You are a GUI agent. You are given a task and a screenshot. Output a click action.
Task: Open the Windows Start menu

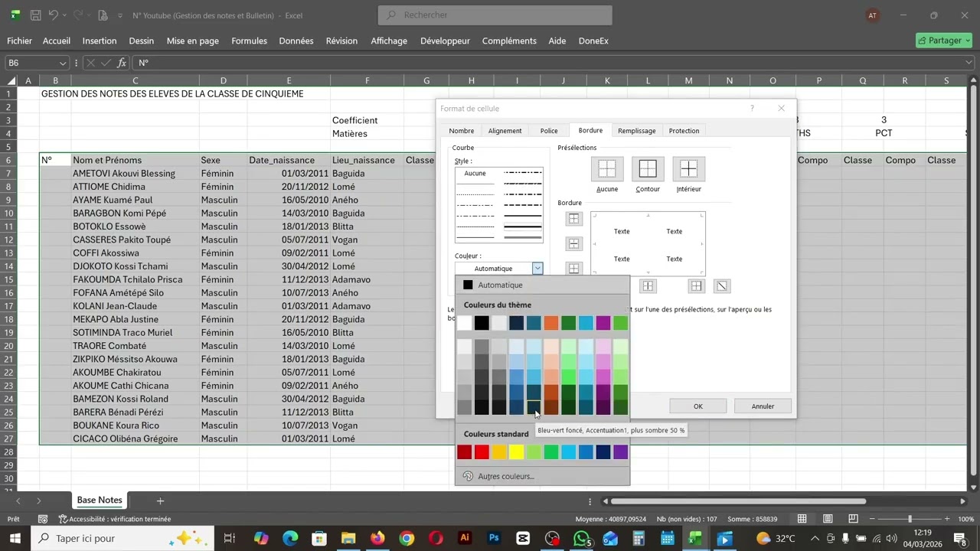coord(15,538)
